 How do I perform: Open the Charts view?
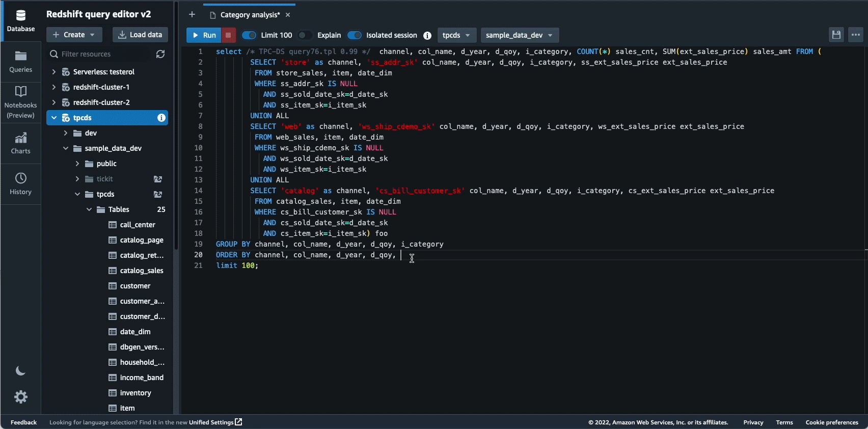(x=20, y=143)
